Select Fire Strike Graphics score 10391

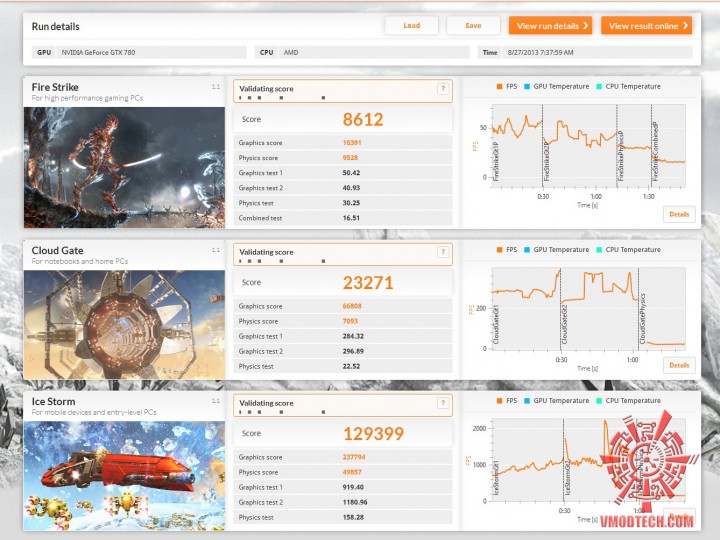click(x=352, y=143)
